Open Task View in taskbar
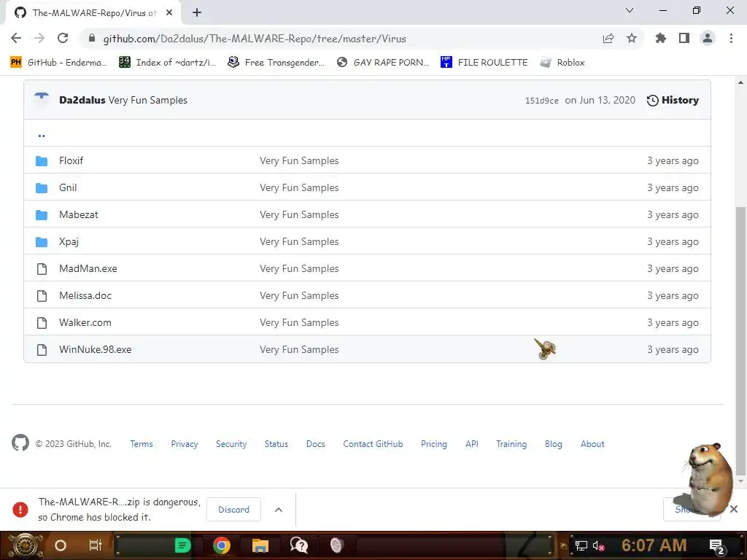The width and height of the screenshot is (747, 560). [96, 545]
